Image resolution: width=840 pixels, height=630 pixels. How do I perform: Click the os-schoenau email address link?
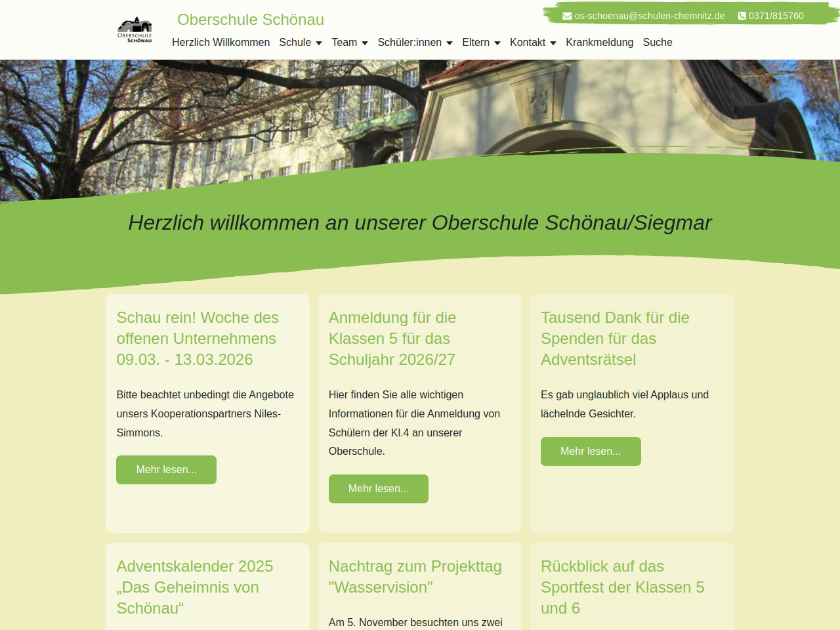tap(650, 16)
